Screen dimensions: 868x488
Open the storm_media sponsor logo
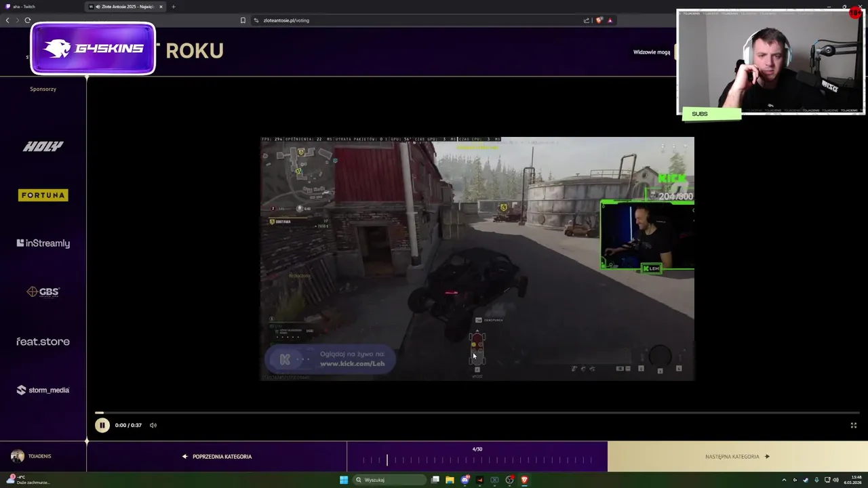[43, 390]
